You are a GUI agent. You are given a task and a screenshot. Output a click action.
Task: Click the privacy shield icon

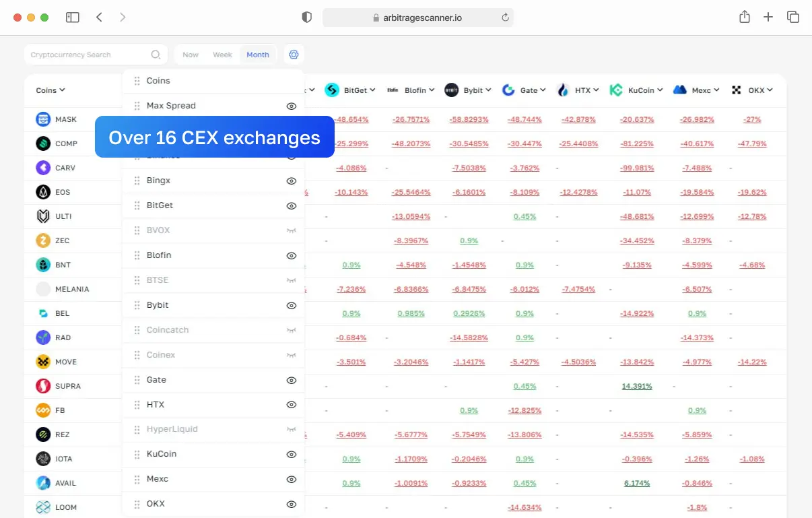click(307, 18)
